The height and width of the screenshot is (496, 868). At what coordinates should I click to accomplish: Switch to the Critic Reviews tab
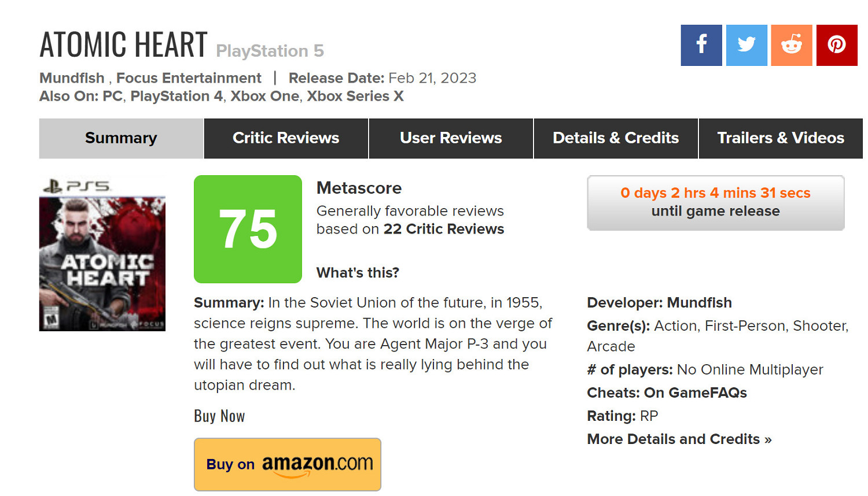[x=286, y=138]
